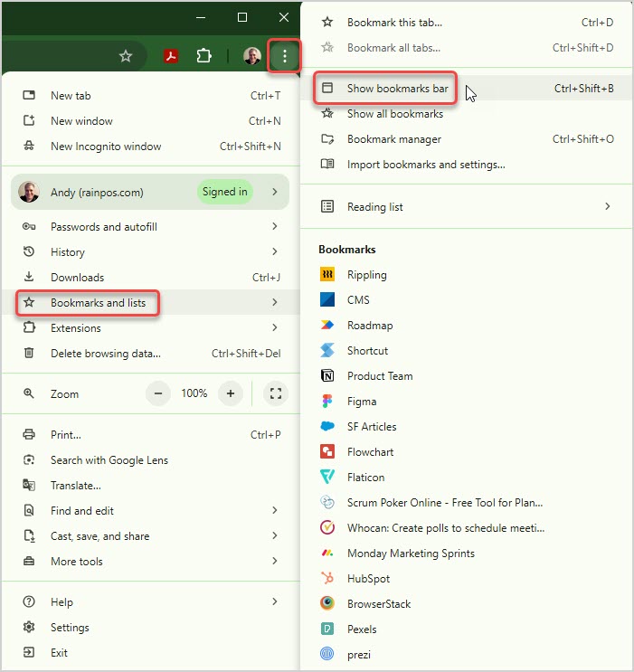The image size is (634, 672).
Task: Open Andy (rainpos.com) profile row
Action: click(150, 192)
